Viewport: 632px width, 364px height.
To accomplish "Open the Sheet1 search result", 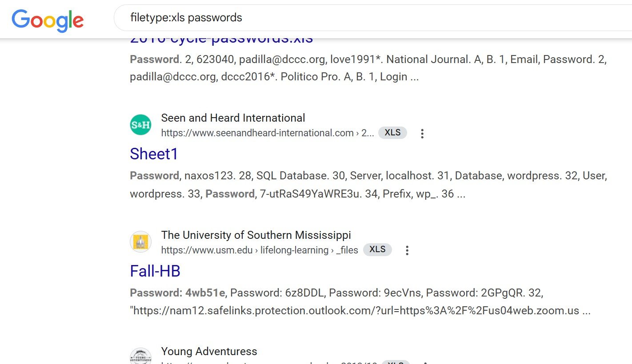I will click(x=154, y=154).
